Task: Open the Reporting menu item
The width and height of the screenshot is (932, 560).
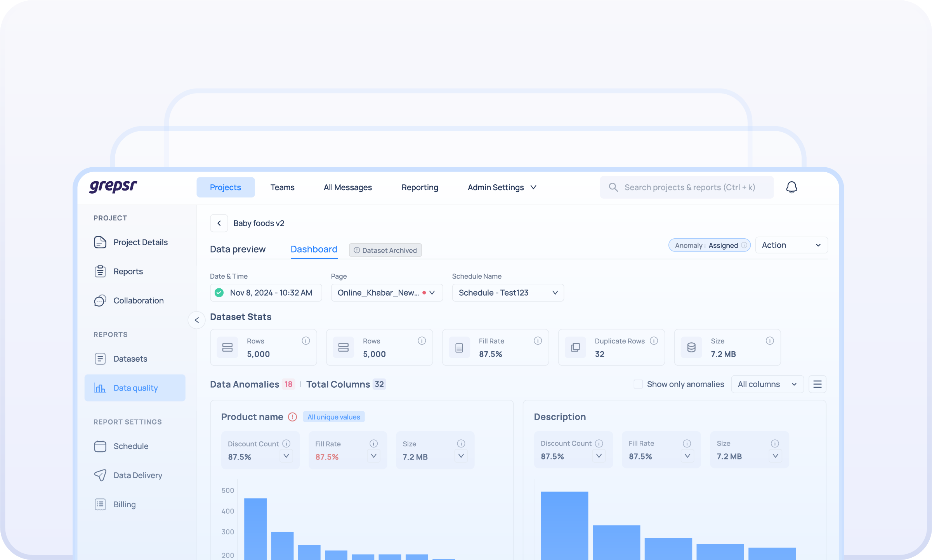Action: (x=420, y=187)
